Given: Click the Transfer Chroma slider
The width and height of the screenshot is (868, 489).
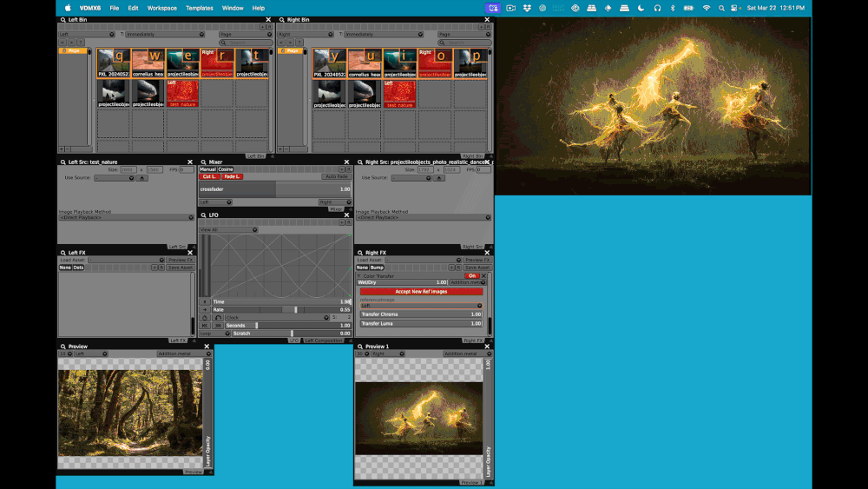Looking at the screenshot, I should coord(421,314).
